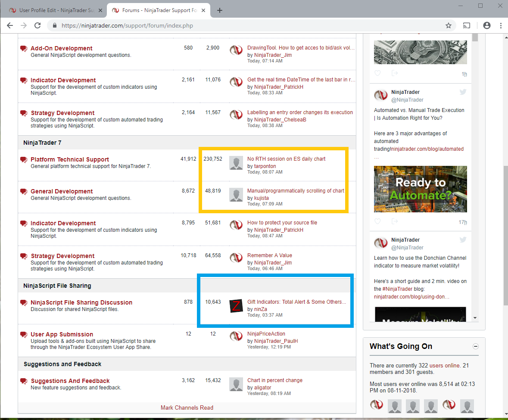
Task: Share the tweet posted 1h ago
Action: pyautogui.click(x=395, y=73)
